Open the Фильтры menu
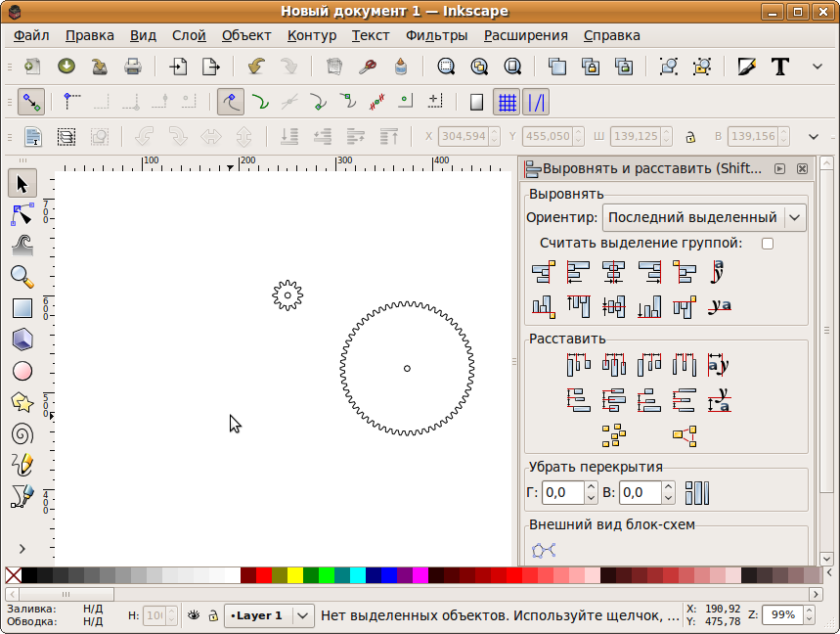The height and width of the screenshot is (634, 840). click(x=436, y=35)
